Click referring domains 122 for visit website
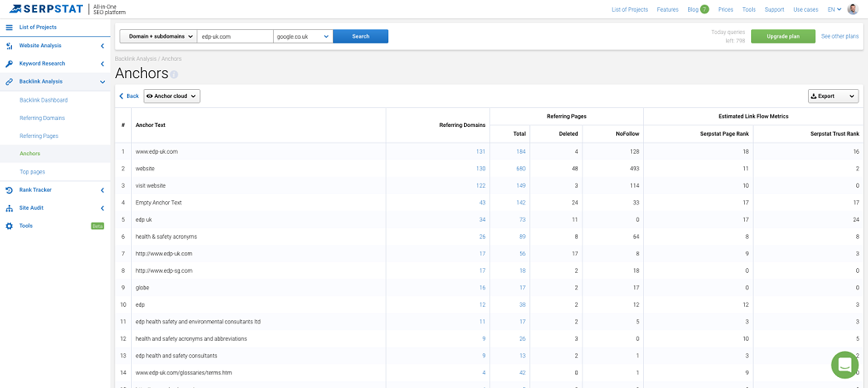Screen dimensions: 868x388 [x=481, y=185]
